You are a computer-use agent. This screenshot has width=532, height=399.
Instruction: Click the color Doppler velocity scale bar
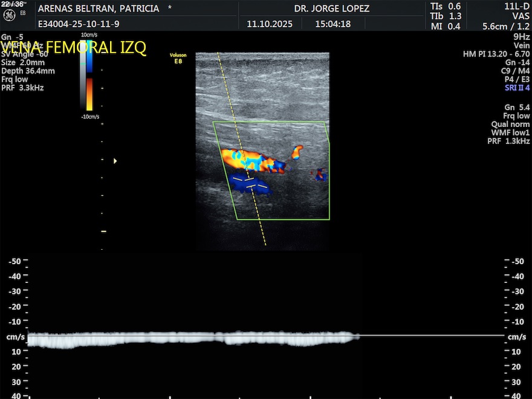click(89, 80)
